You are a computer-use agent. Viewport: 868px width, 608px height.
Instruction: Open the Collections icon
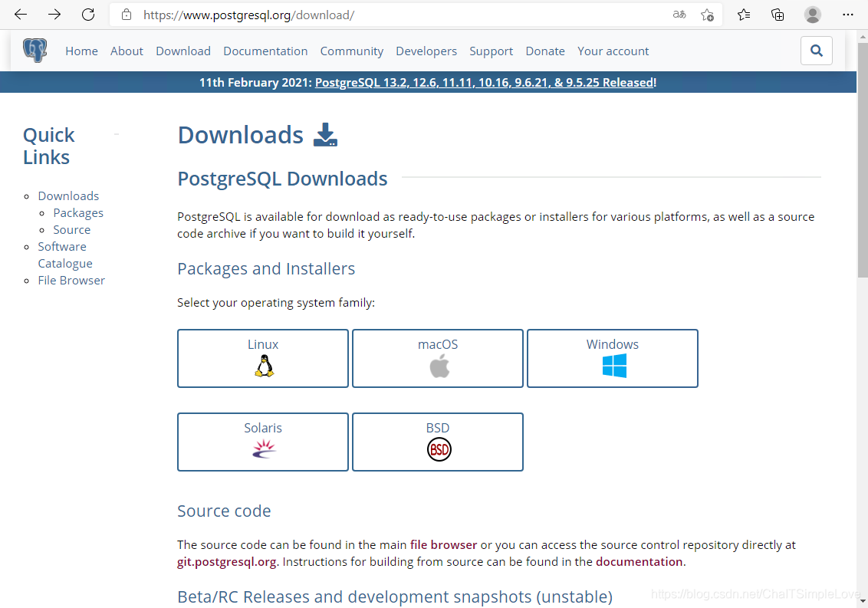(x=778, y=15)
